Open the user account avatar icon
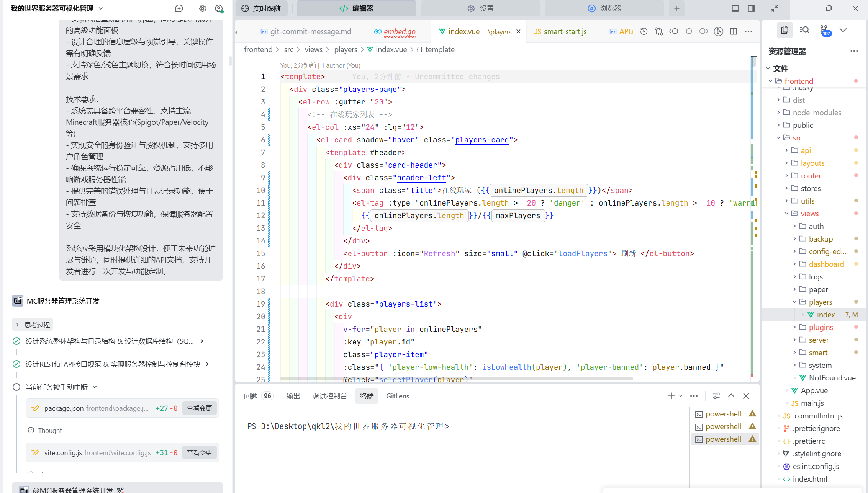 pos(219,8)
